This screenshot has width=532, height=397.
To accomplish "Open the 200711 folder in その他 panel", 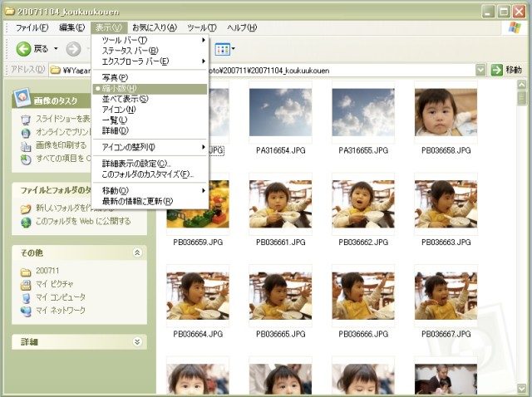I will (x=48, y=272).
